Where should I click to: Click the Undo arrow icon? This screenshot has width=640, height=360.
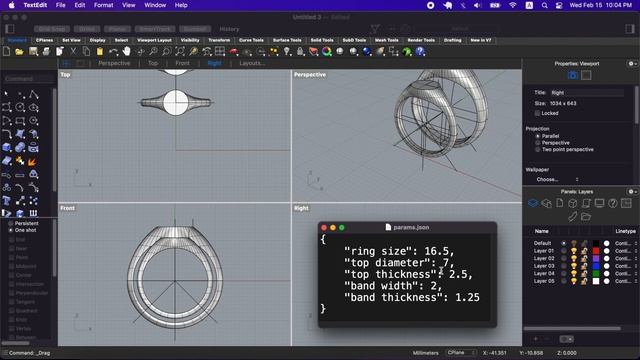coord(113,51)
